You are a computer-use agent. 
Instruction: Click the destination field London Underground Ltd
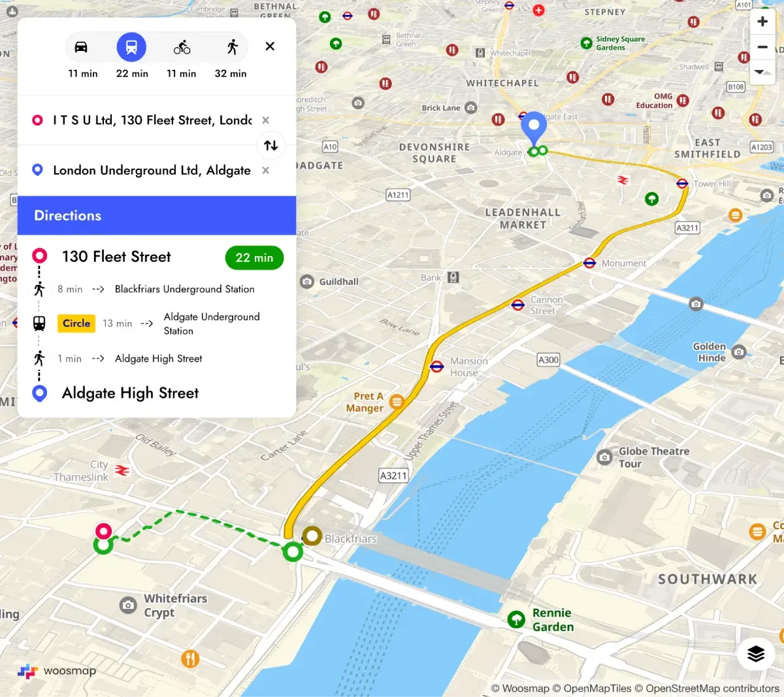click(152, 170)
